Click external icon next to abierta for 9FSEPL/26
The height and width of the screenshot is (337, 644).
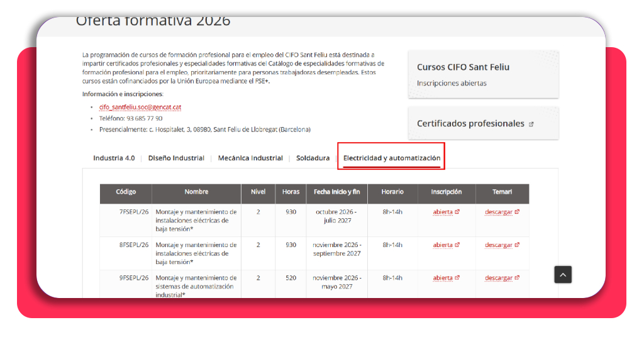point(457,277)
